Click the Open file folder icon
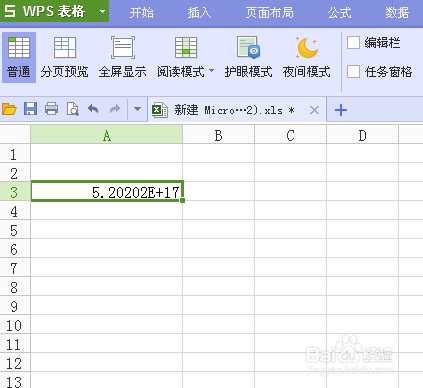The width and height of the screenshot is (423, 388). pos(9,109)
